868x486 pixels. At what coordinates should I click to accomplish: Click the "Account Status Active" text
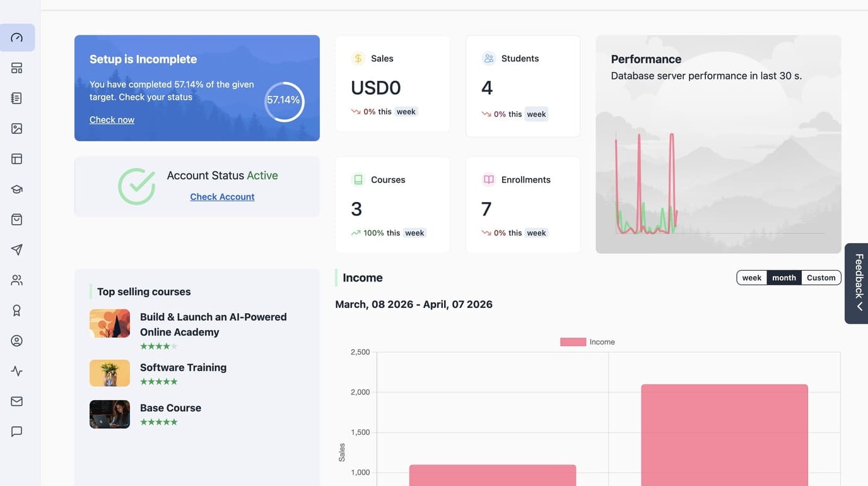point(222,175)
